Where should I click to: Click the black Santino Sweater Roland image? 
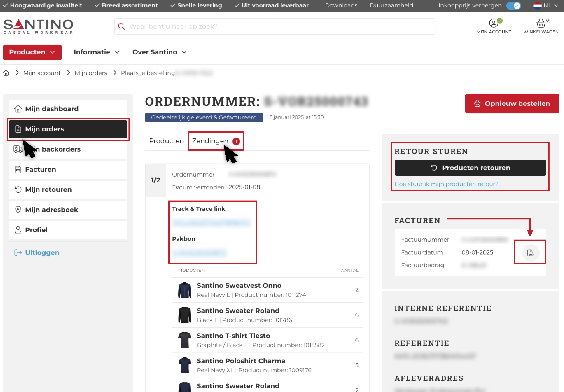pos(185,315)
